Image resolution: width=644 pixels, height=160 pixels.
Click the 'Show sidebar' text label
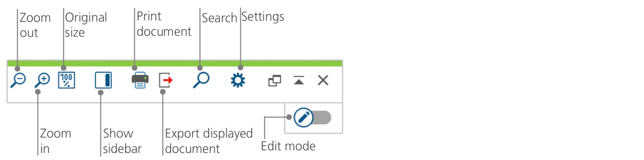tap(122, 141)
